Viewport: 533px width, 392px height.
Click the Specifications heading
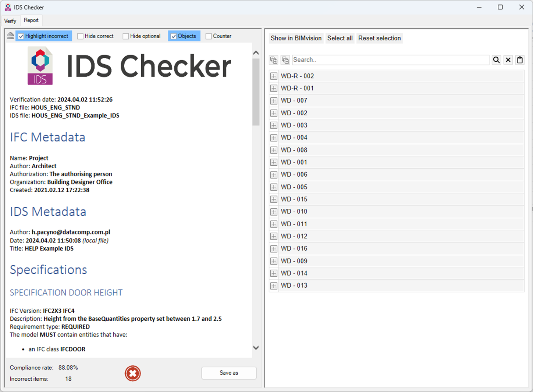[x=49, y=270]
